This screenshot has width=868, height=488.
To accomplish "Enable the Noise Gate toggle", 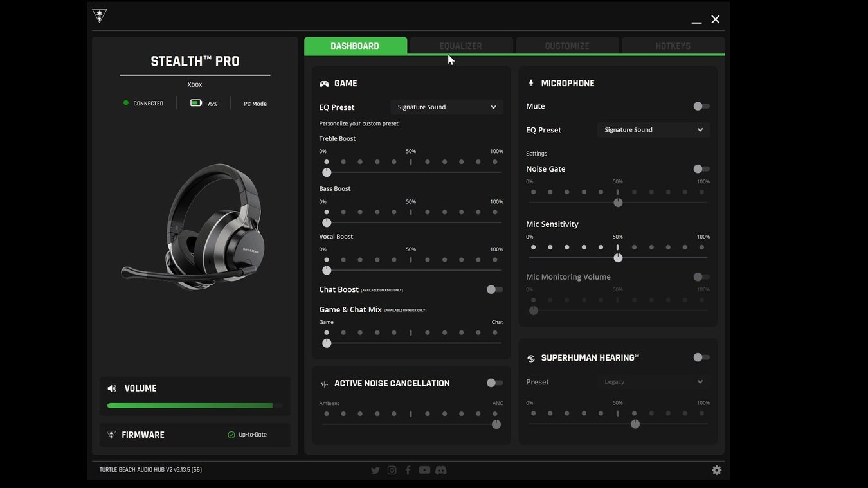I will (701, 169).
